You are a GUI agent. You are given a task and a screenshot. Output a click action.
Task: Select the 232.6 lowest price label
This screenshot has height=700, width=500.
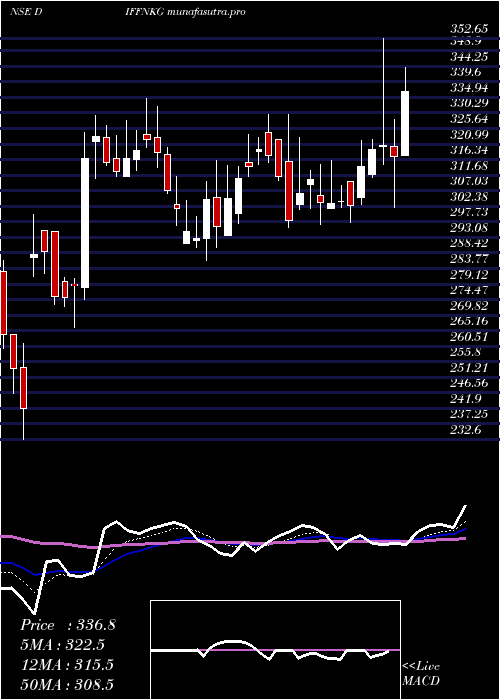point(466,431)
